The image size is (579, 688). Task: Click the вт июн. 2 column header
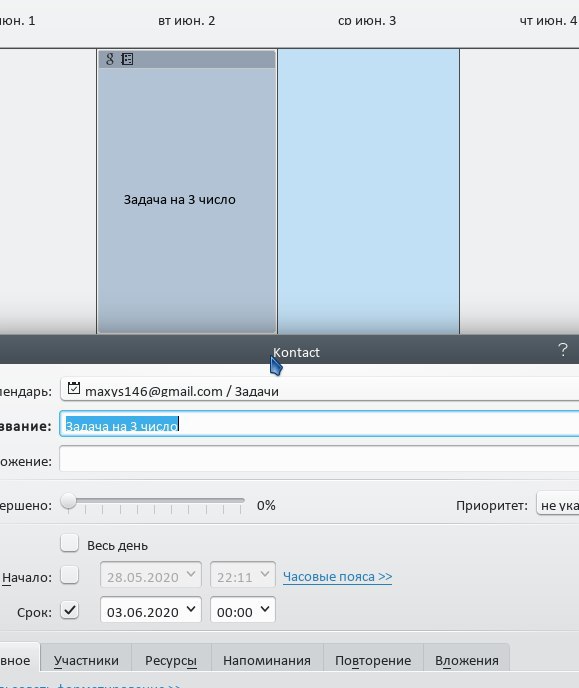tap(187, 21)
